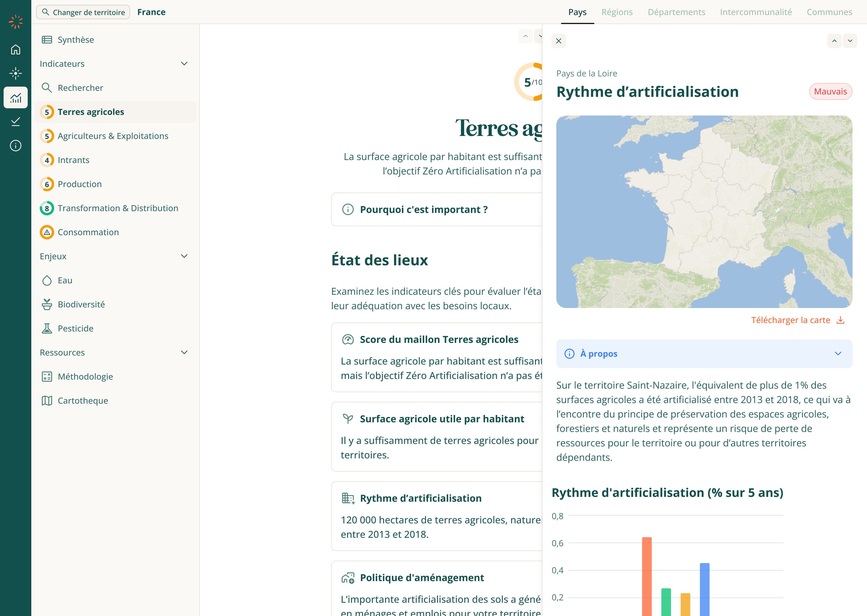Open the sun-shaped icon in left rail
The height and width of the screenshot is (616, 867).
click(16, 73)
